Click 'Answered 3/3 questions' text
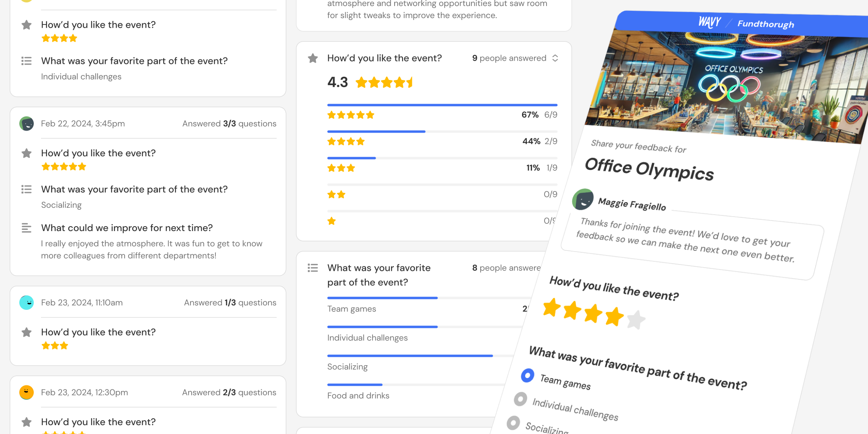This screenshot has width=868, height=434. tap(229, 124)
